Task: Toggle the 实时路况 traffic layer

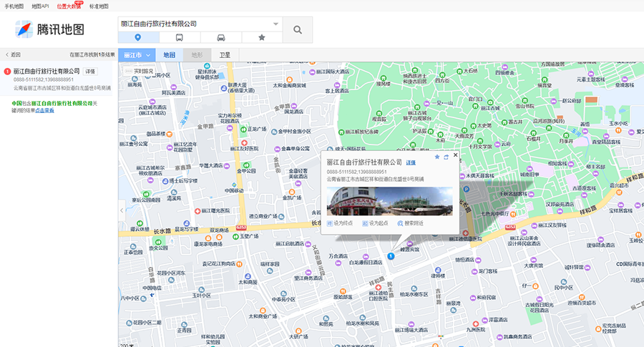Action: coord(140,71)
